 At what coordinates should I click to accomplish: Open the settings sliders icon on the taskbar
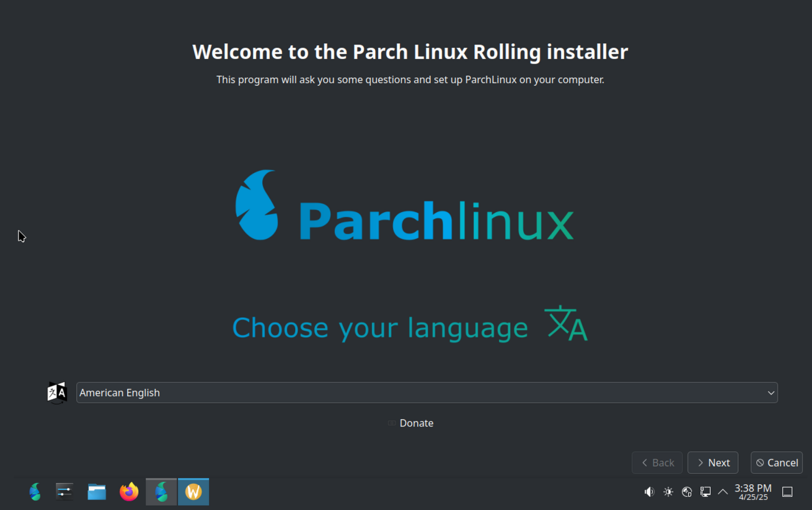point(64,491)
